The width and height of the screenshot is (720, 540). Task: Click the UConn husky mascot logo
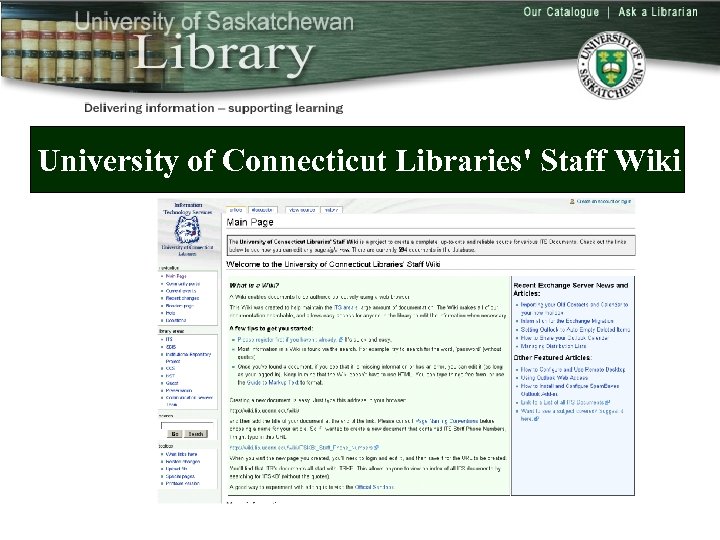187,229
